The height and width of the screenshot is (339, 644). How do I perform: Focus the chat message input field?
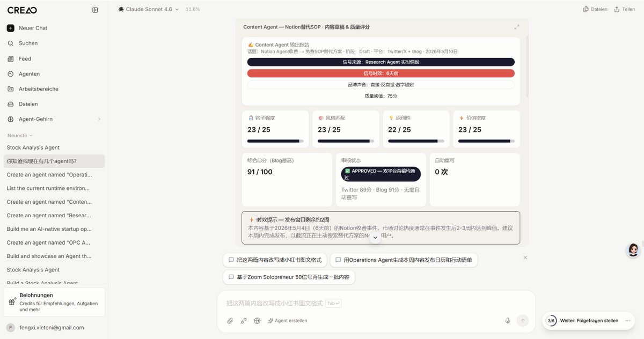376,303
